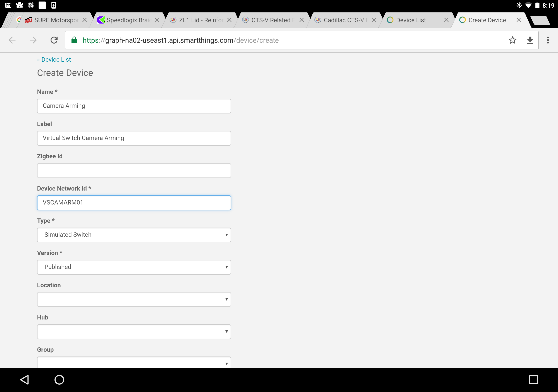Open the recent apps square button
The image size is (558, 392).
click(533, 380)
